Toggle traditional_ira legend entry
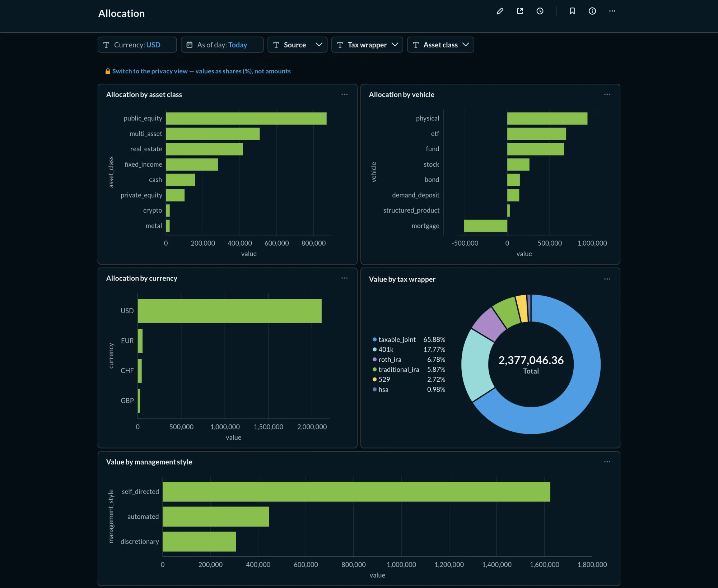This screenshot has width=718, height=588. (x=409, y=369)
